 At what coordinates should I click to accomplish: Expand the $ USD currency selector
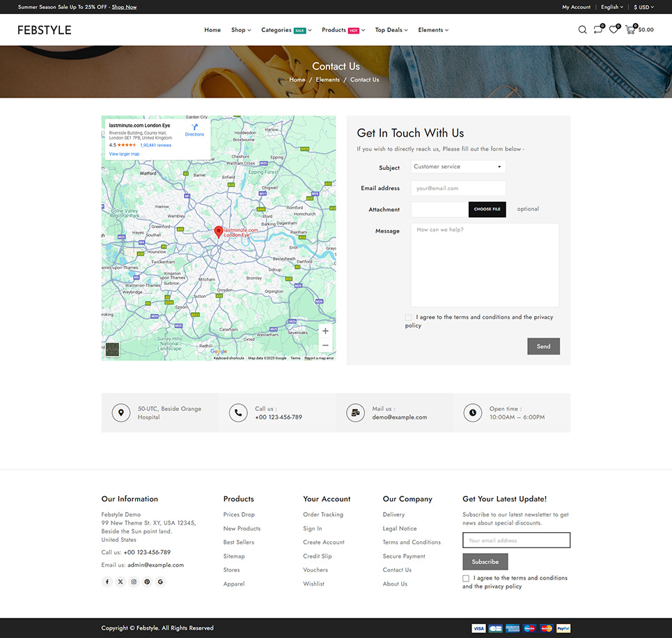tap(643, 7)
